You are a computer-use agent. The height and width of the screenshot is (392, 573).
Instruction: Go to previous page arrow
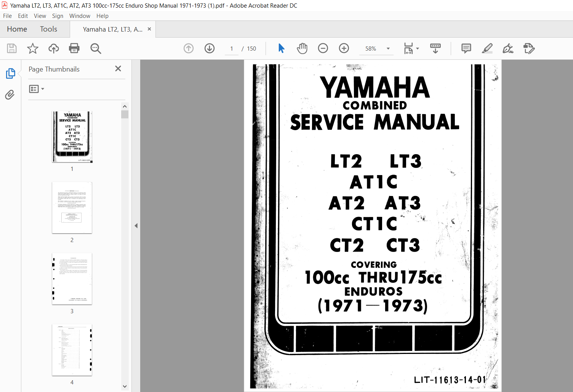tap(189, 48)
